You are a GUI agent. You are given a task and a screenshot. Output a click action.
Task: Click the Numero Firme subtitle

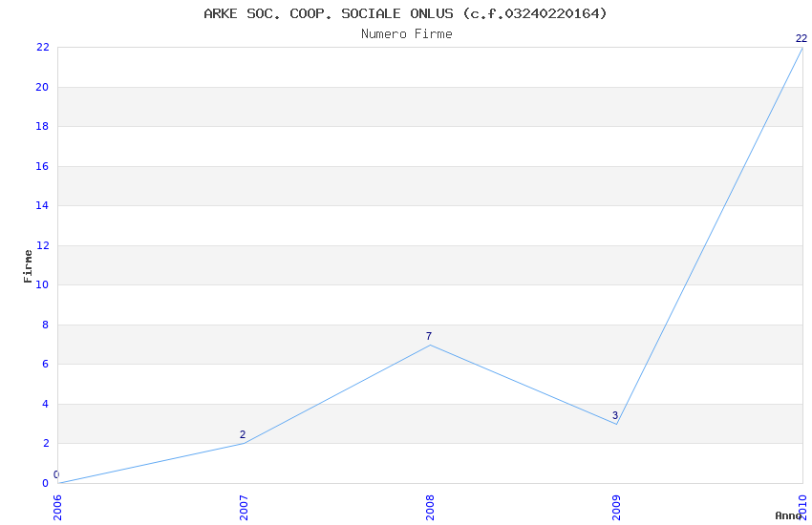click(407, 34)
